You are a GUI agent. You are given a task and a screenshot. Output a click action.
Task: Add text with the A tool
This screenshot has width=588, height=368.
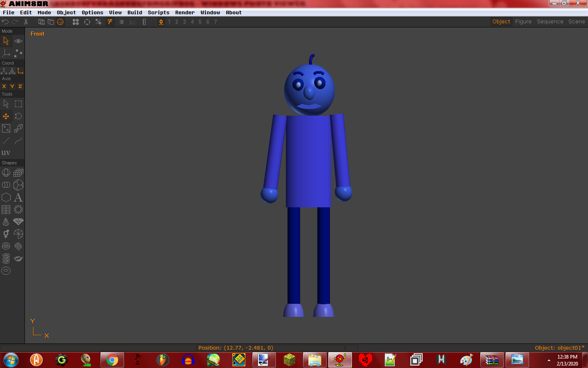click(x=18, y=197)
